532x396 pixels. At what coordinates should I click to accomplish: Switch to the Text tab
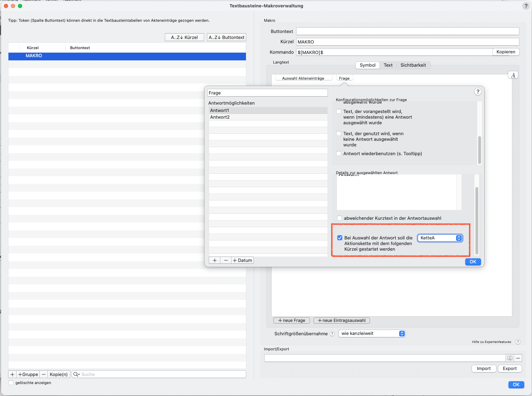click(x=388, y=65)
